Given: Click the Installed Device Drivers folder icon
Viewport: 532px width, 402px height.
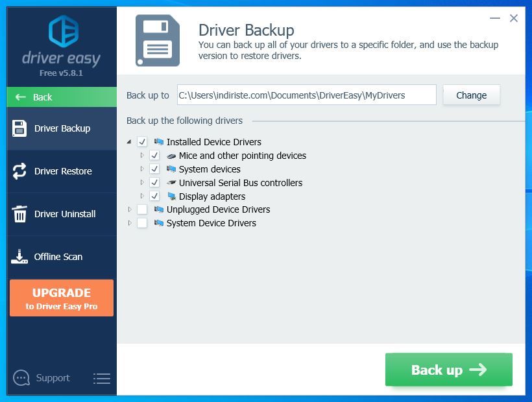Looking at the screenshot, I should click(x=159, y=141).
